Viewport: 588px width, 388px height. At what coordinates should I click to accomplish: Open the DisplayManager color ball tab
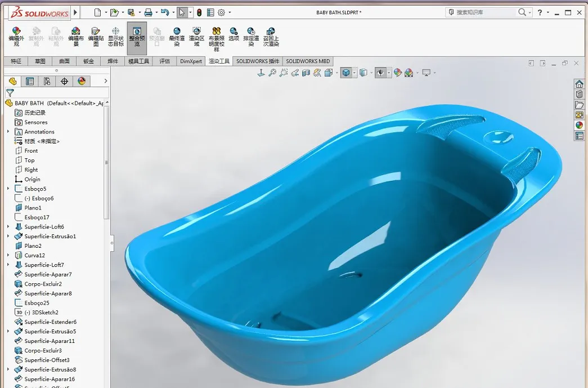click(82, 81)
